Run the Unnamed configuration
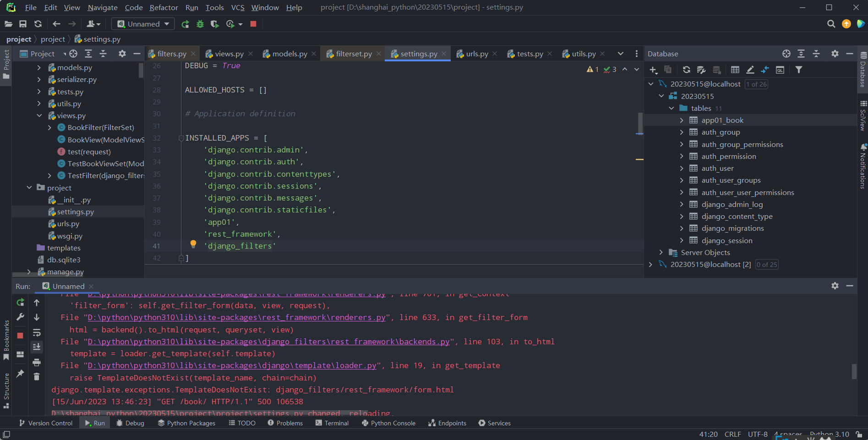The height and width of the screenshot is (440, 868). tap(185, 24)
